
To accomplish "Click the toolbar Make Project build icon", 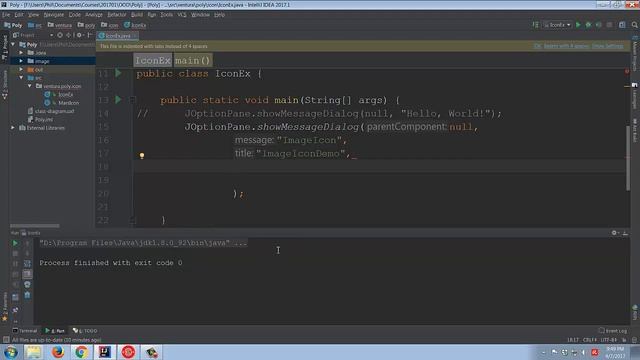I will [536, 25].
